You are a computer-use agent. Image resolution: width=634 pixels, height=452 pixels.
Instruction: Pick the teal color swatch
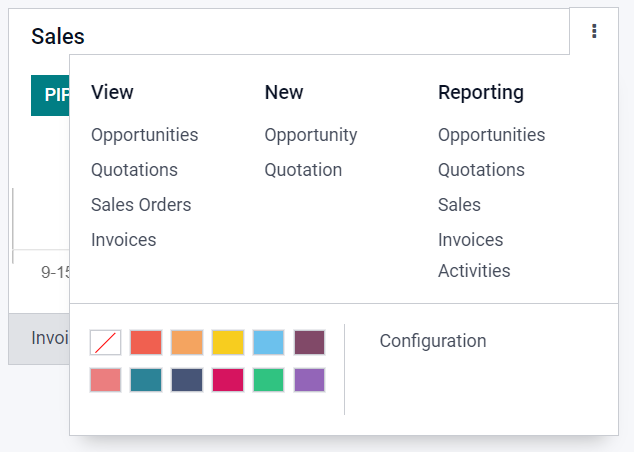click(x=146, y=380)
